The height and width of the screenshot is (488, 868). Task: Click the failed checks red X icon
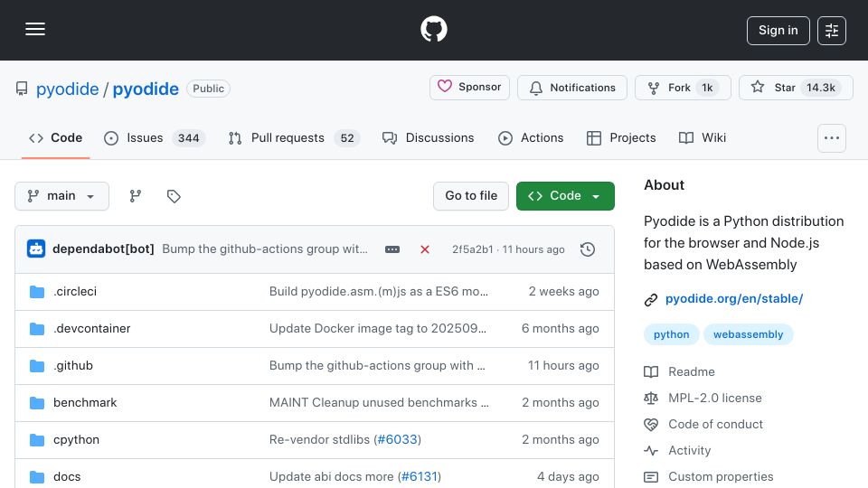[x=425, y=249]
